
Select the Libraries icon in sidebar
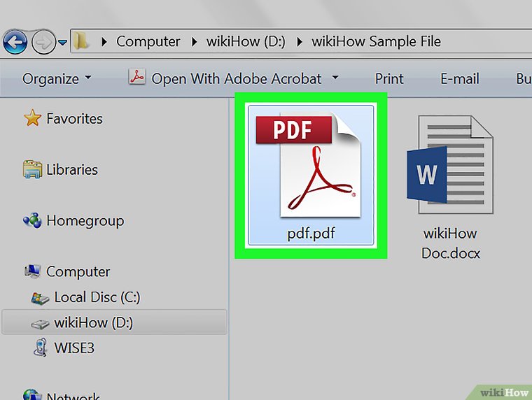(x=32, y=170)
